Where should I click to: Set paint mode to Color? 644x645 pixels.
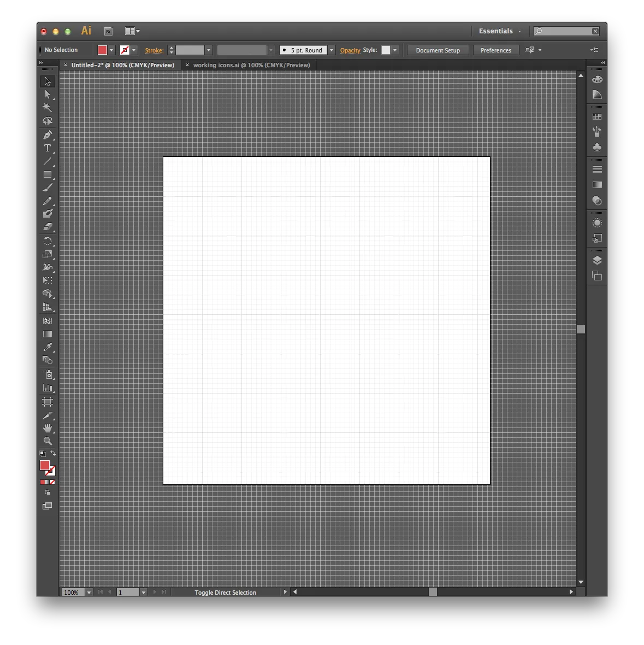(42, 482)
